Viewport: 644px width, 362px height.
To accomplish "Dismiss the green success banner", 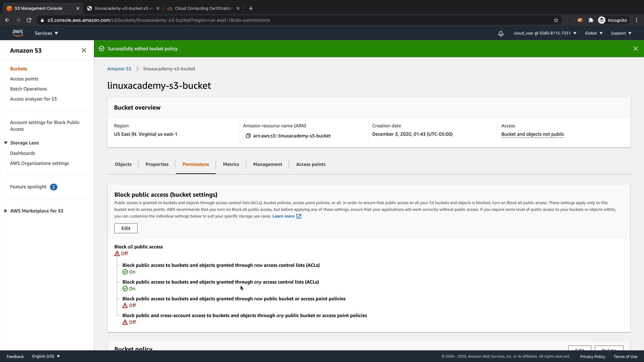I will (635, 49).
